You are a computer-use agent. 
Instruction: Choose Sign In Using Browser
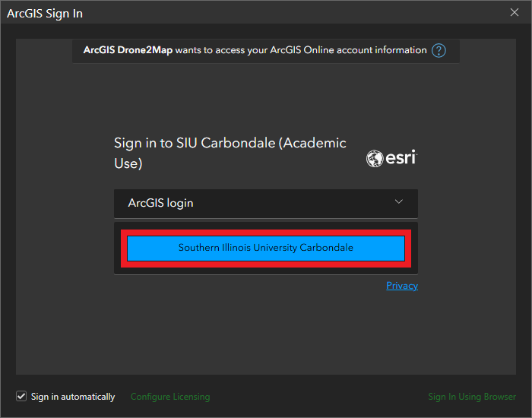[x=472, y=397]
